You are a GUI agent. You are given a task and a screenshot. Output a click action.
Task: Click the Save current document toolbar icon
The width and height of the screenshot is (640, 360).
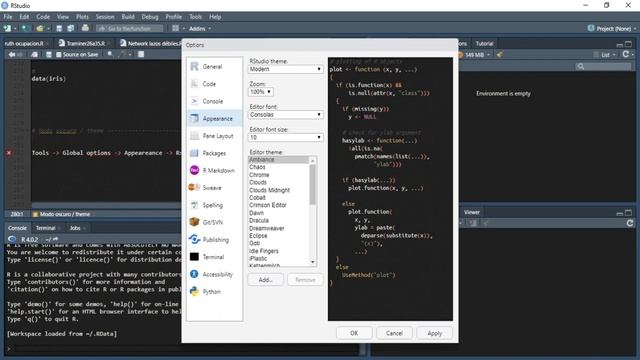(59, 28)
